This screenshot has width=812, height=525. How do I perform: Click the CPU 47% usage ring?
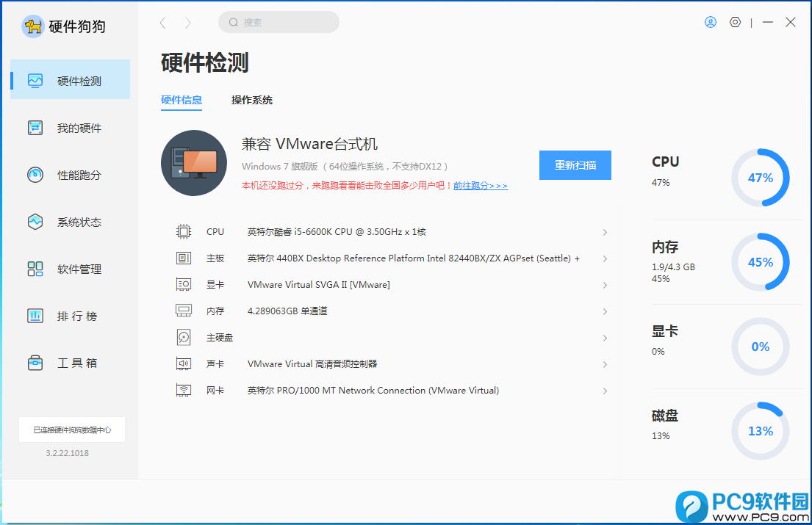coord(761,178)
